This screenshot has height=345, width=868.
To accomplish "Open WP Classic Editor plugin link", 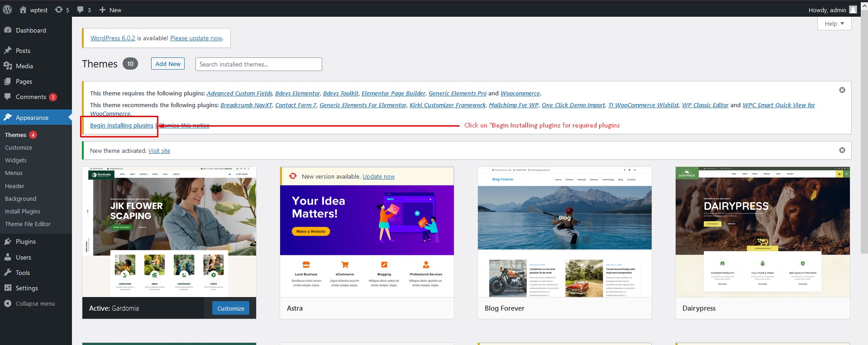I will pyautogui.click(x=705, y=105).
